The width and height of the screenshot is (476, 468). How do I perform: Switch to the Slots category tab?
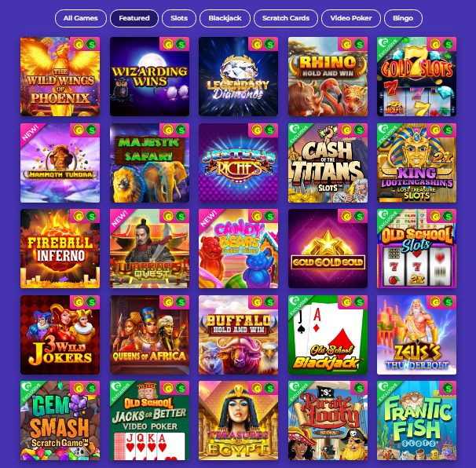click(179, 18)
